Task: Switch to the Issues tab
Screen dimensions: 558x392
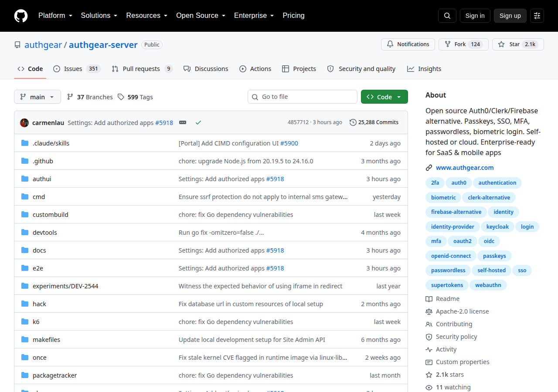Action: 77,69
